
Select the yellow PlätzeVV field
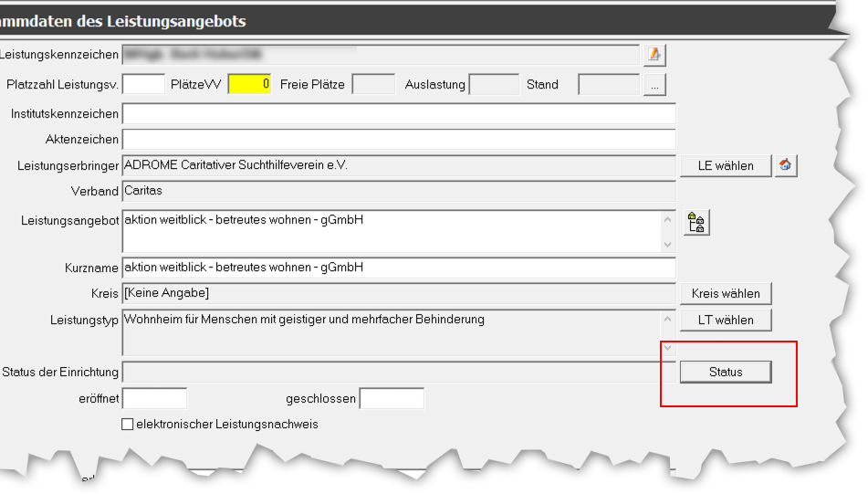point(249,85)
